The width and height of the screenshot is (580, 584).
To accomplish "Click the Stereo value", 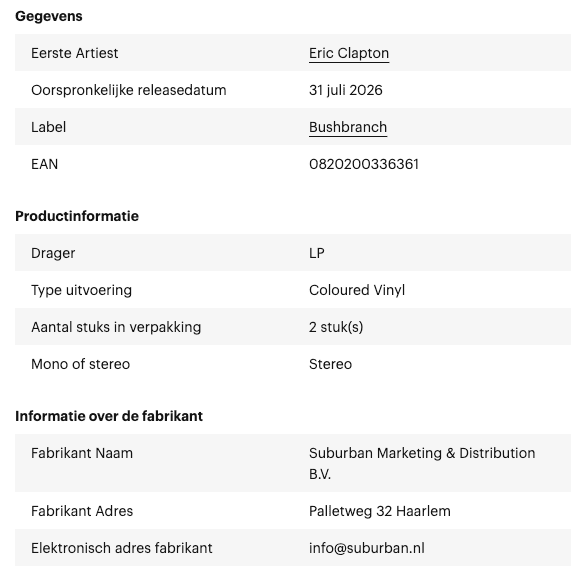I will tap(330, 364).
